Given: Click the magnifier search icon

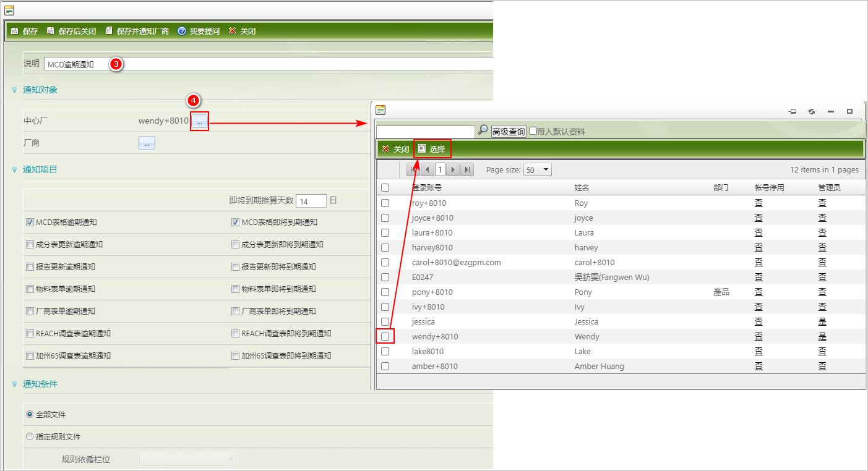Looking at the screenshot, I should pyautogui.click(x=483, y=130).
